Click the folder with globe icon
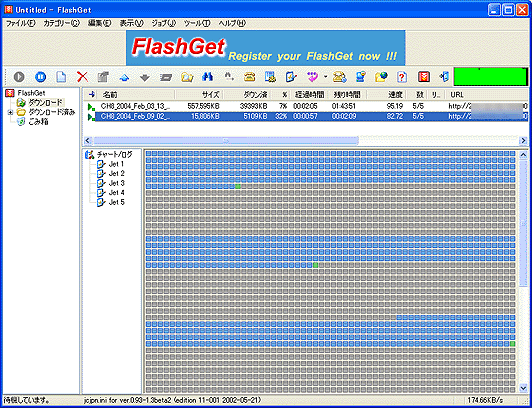This screenshot has width=532, height=408. click(x=381, y=77)
